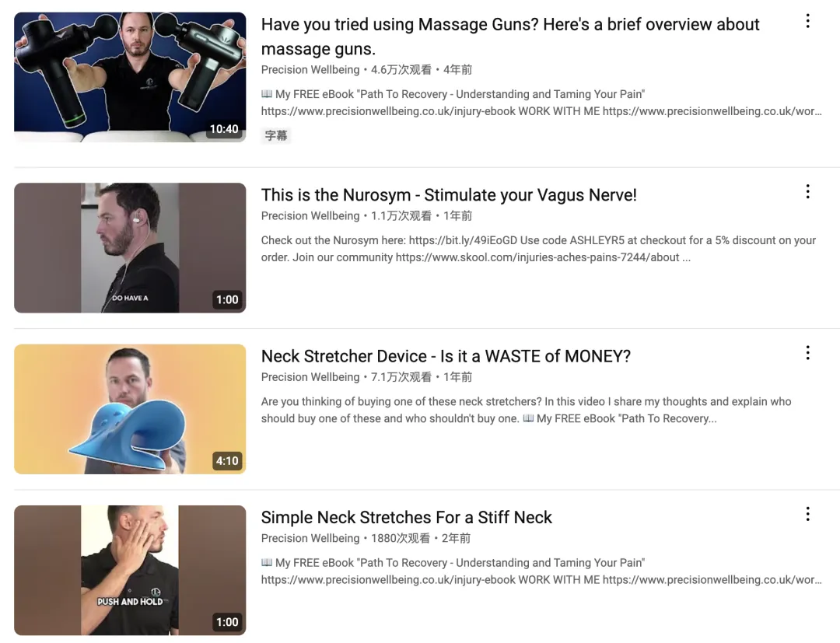
Task: Open title 'This is the Nurosym - Stimulate your Vagus Nerve!'
Action: pyautogui.click(x=449, y=195)
